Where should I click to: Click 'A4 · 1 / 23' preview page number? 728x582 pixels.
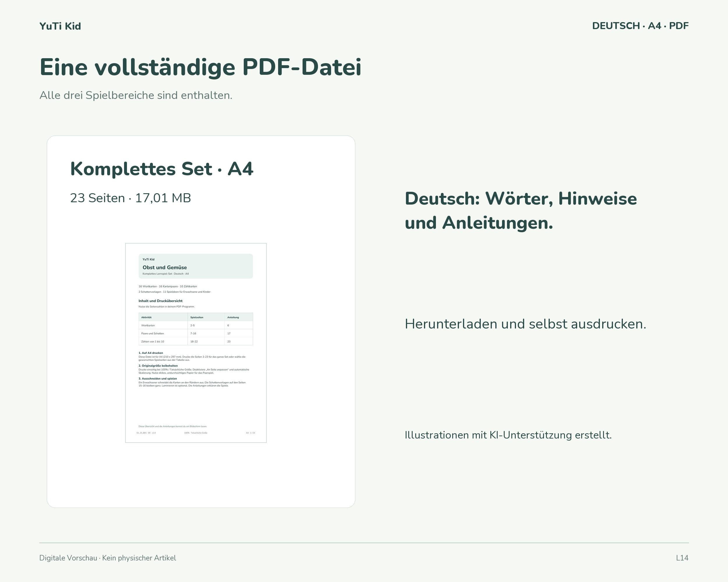coord(250,432)
